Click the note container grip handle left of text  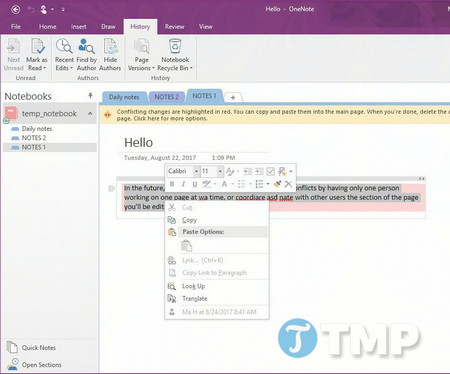tap(112, 189)
